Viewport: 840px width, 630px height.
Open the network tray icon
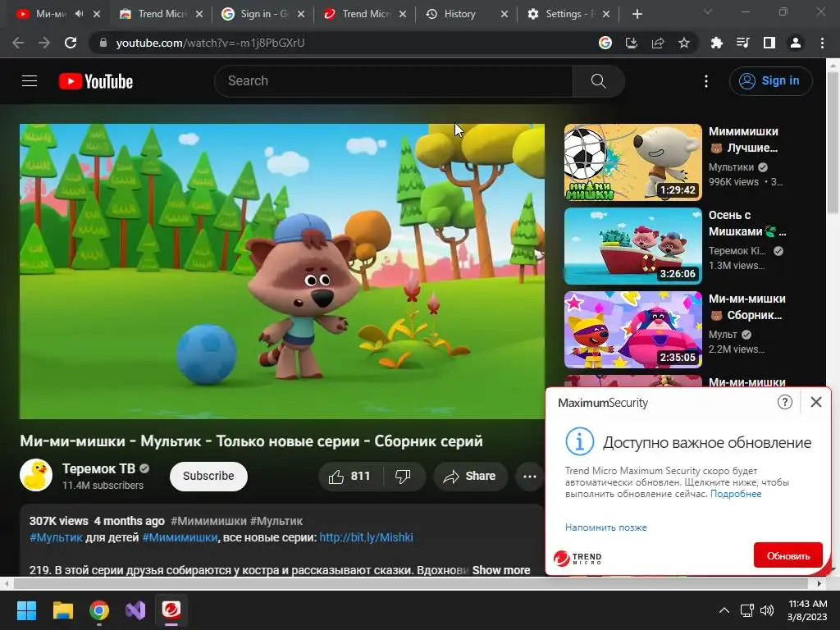point(746,610)
